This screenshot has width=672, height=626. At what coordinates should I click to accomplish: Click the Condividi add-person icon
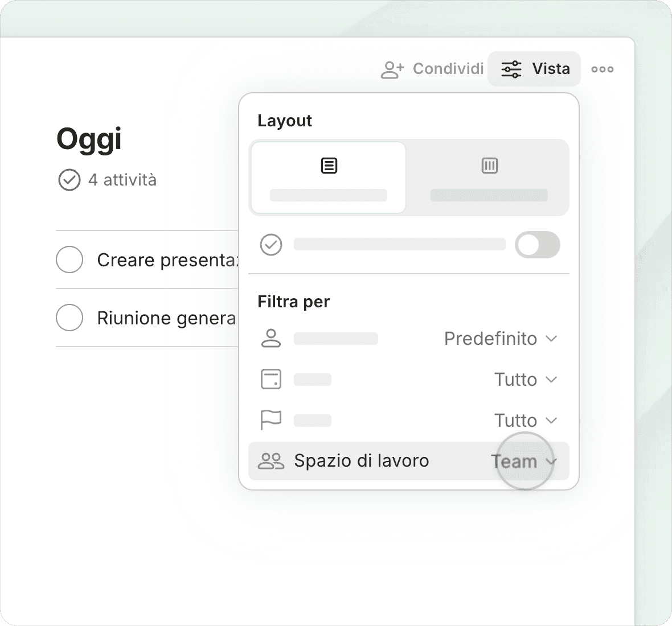(x=392, y=69)
